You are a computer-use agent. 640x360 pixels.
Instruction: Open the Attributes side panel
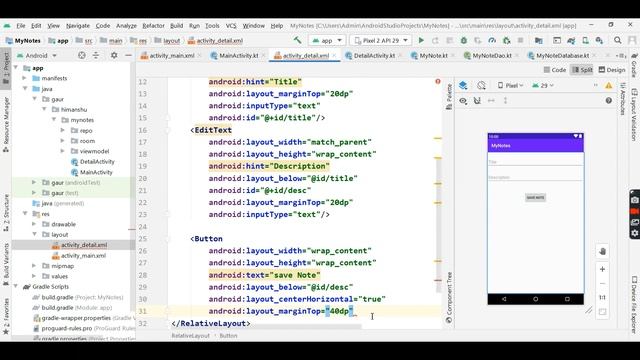[623, 99]
